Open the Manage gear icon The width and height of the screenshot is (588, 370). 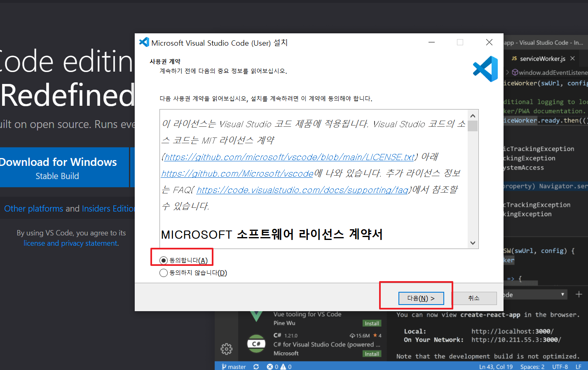226,349
